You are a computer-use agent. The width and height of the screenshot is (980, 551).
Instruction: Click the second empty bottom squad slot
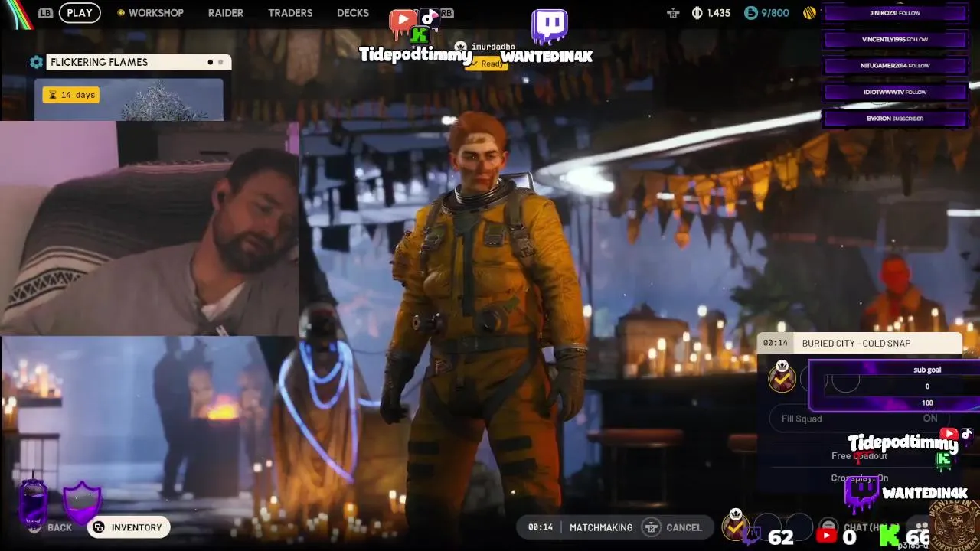click(799, 526)
